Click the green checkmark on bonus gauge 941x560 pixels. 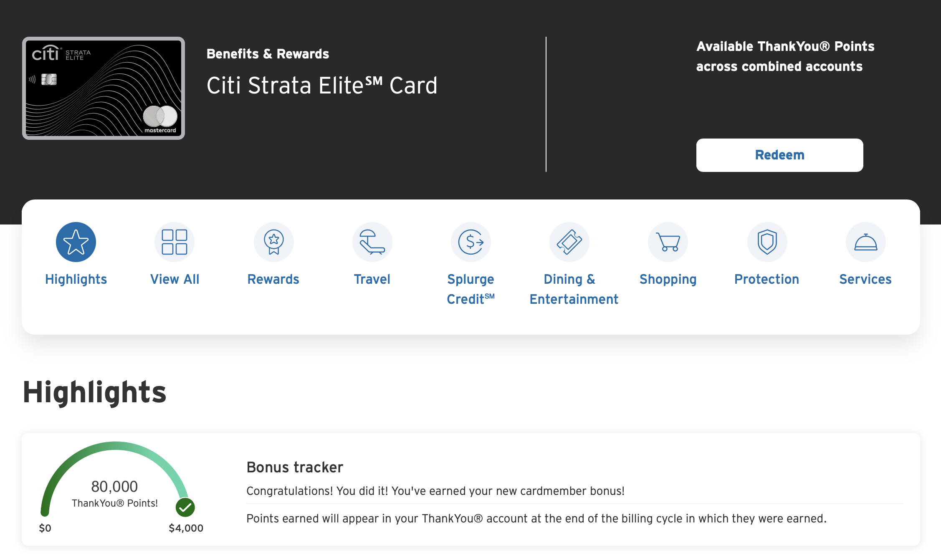[185, 507]
